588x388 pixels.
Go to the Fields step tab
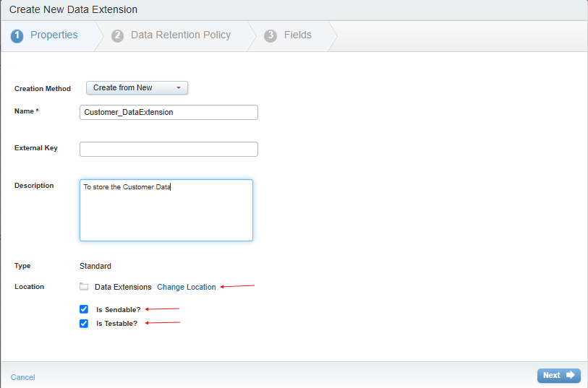297,35
